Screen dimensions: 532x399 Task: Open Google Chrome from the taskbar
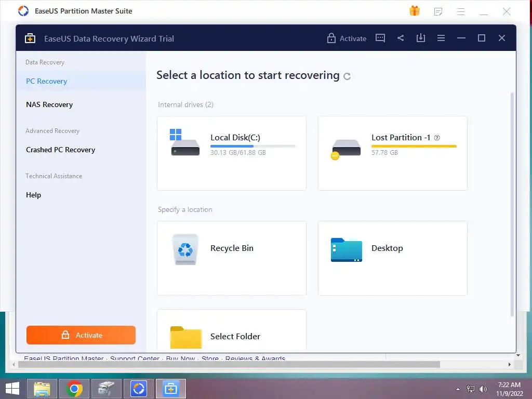pos(74,389)
